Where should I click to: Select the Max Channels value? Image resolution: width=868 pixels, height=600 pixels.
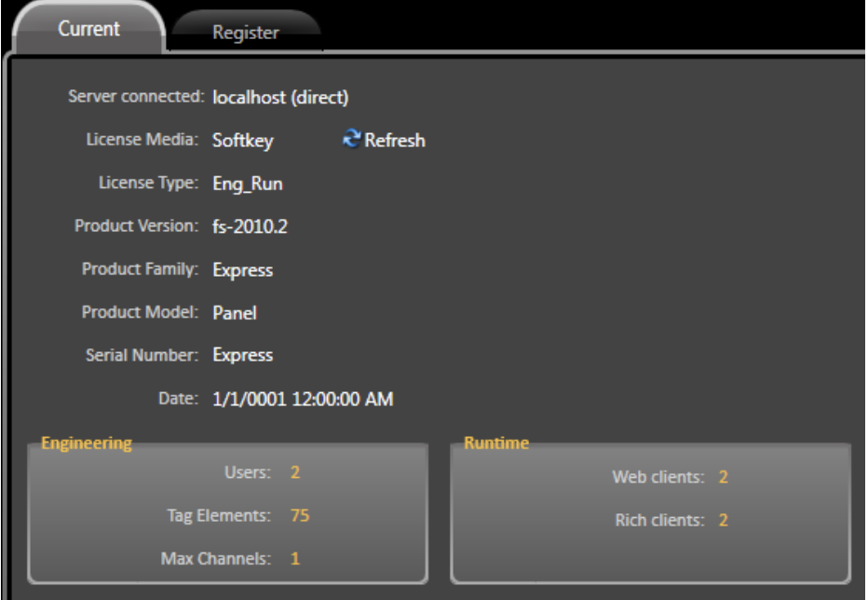click(294, 559)
